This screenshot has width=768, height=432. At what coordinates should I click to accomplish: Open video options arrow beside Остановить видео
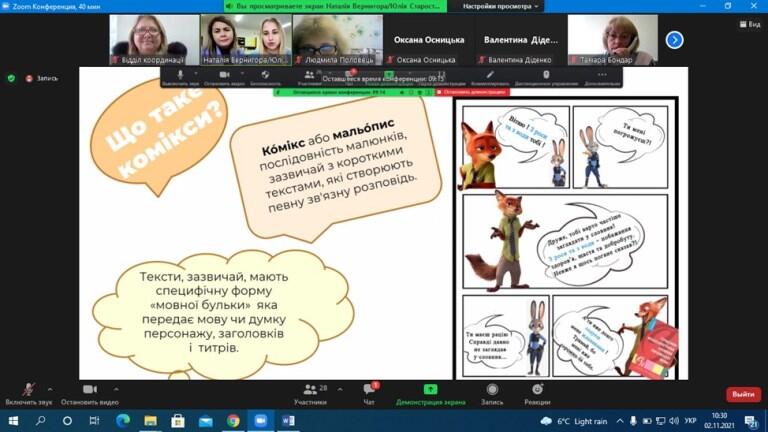pyautogui.click(x=116, y=389)
